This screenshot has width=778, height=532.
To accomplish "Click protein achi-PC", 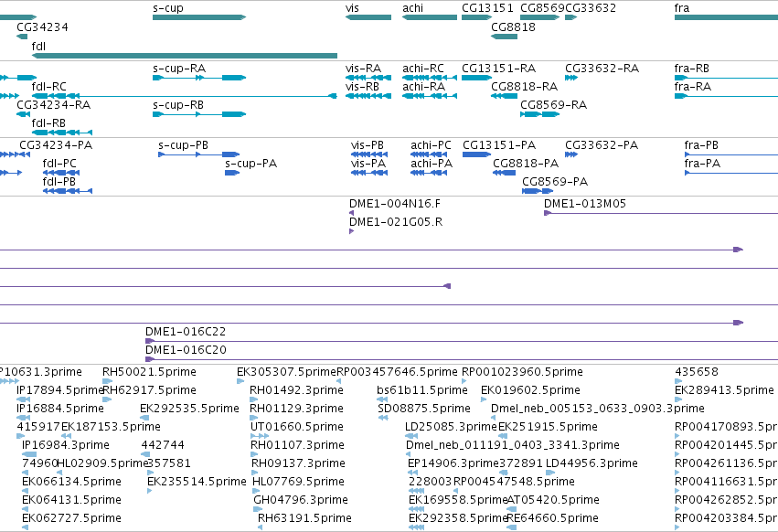I will tap(429, 154).
